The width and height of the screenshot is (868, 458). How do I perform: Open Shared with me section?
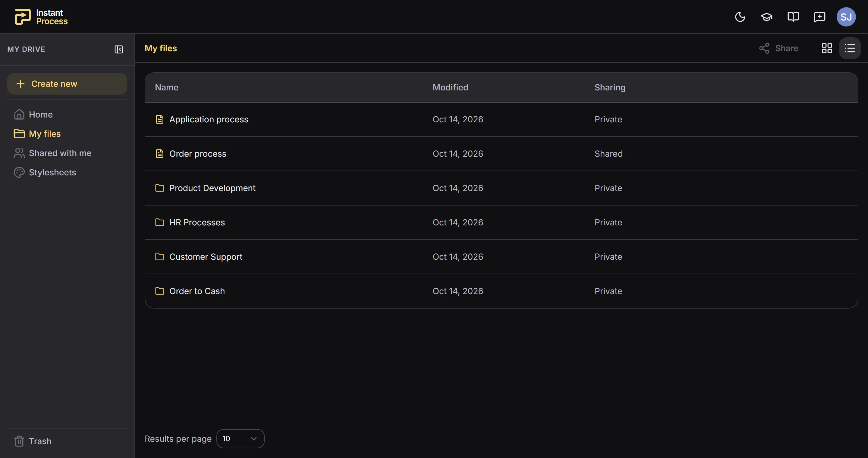(x=67, y=153)
